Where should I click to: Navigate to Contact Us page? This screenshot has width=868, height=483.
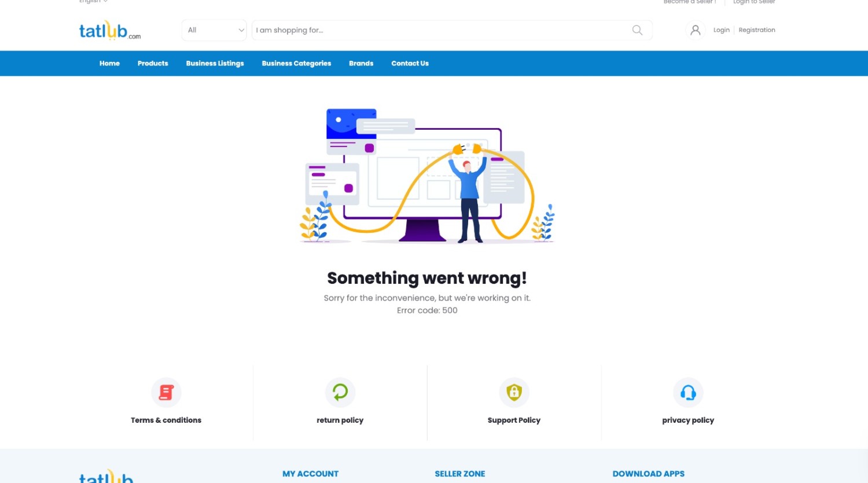[x=410, y=64]
